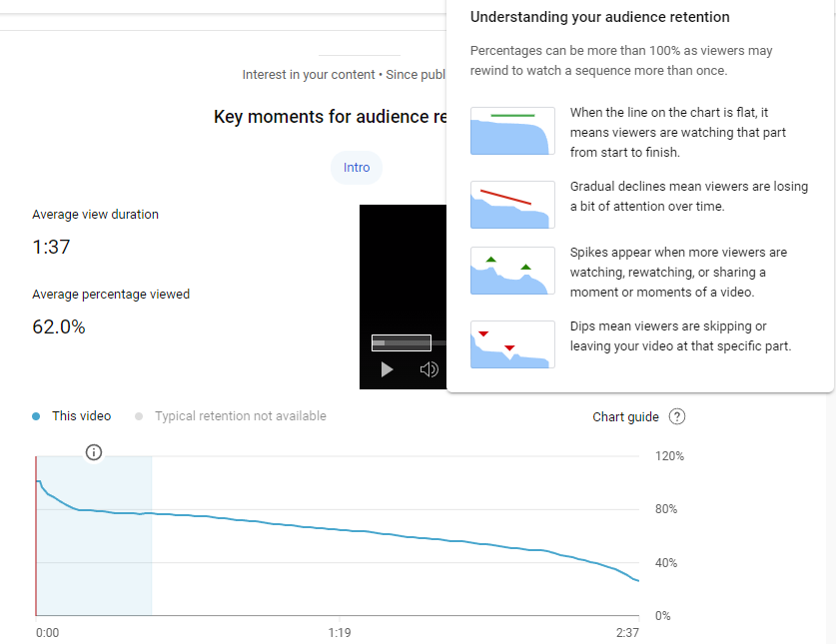
Task: Toggle the 'This video' chart legend
Action: 71,415
